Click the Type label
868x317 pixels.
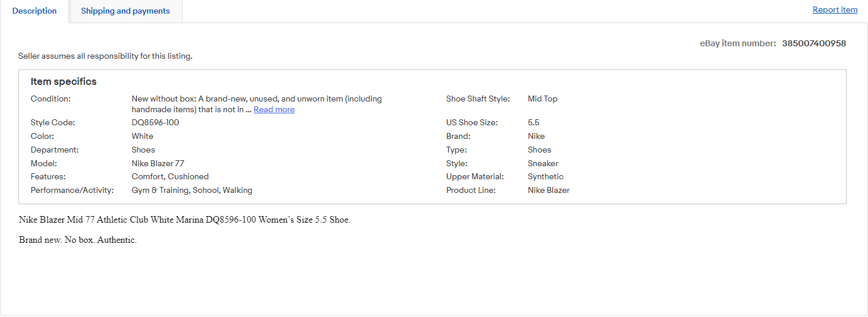(x=457, y=150)
